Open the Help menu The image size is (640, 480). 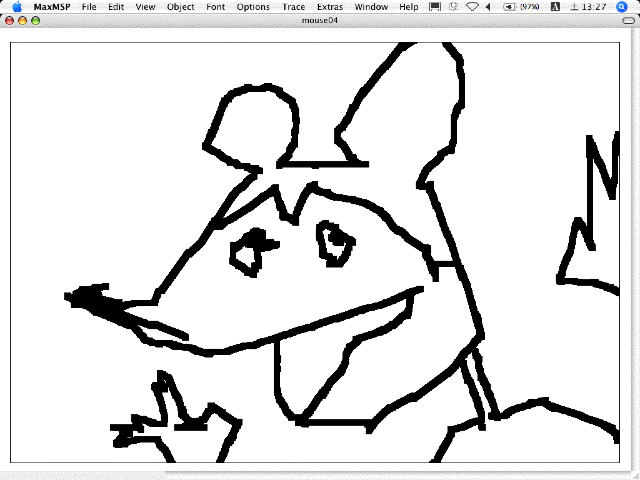(409, 7)
